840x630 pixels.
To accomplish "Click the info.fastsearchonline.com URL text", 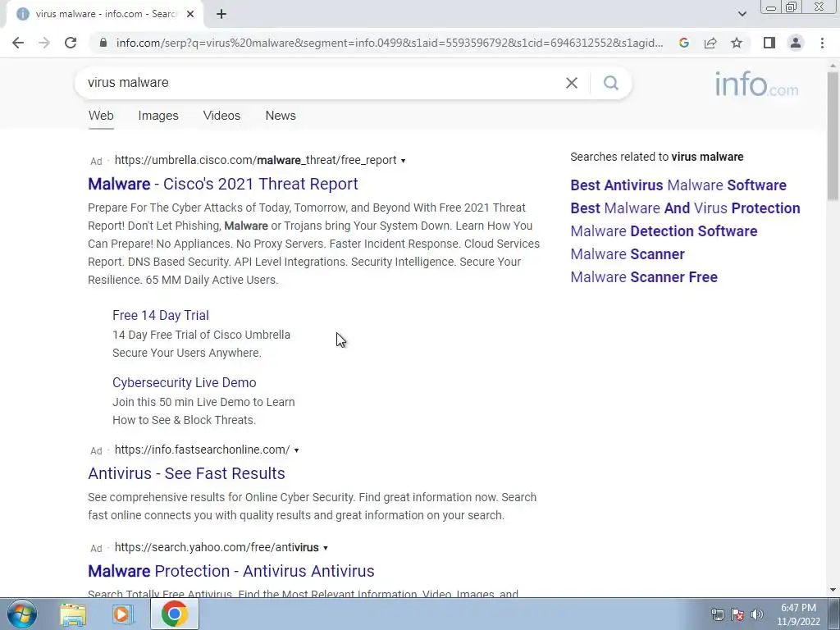I will pos(203,450).
